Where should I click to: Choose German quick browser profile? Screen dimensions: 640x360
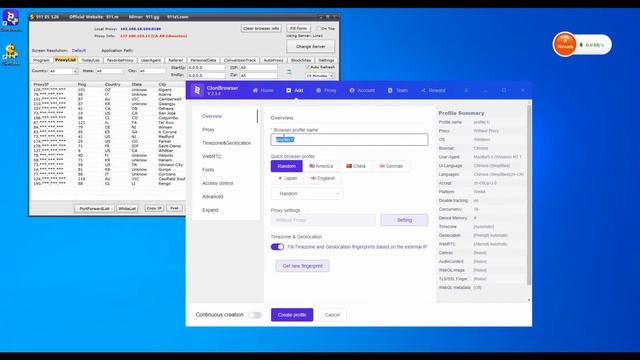point(391,166)
